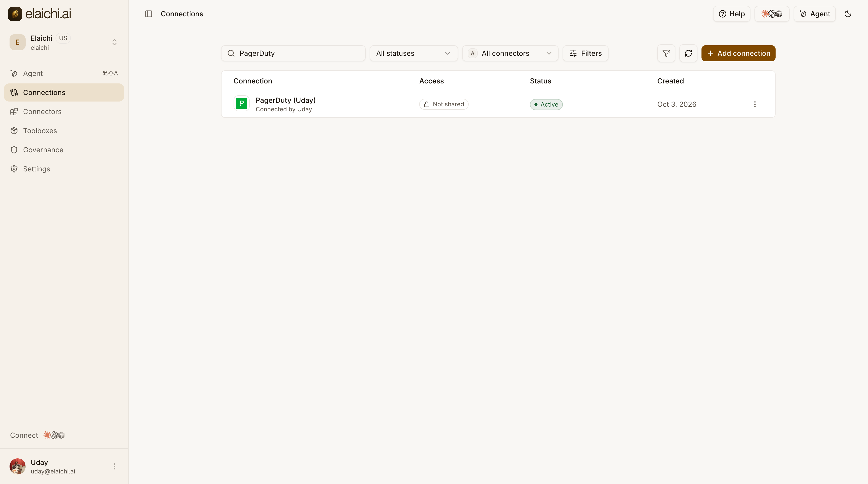The image size is (868, 484).
Task: Click Uday's profile avatar
Action: pyautogui.click(x=18, y=466)
